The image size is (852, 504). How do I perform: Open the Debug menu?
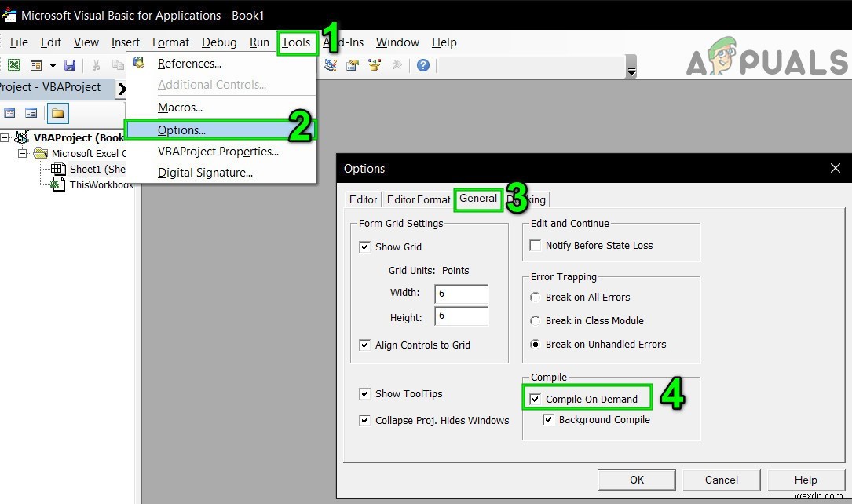pos(219,42)
